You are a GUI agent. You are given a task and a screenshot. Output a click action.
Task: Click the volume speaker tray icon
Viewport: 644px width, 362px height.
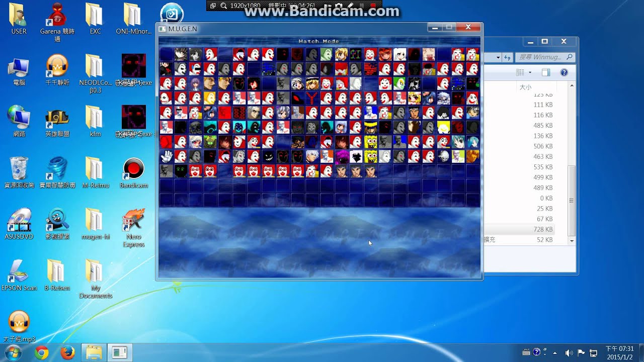click(x=569, y=353)
